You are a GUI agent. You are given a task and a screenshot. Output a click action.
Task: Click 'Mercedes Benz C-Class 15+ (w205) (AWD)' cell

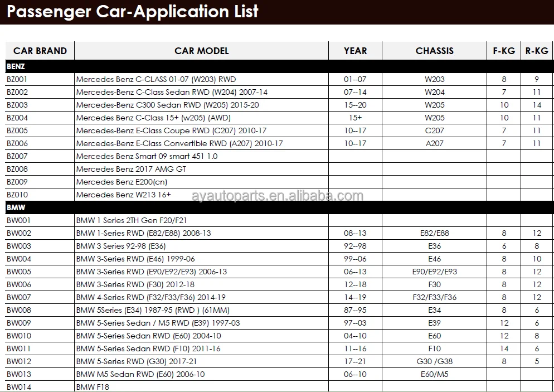(201, 118)
